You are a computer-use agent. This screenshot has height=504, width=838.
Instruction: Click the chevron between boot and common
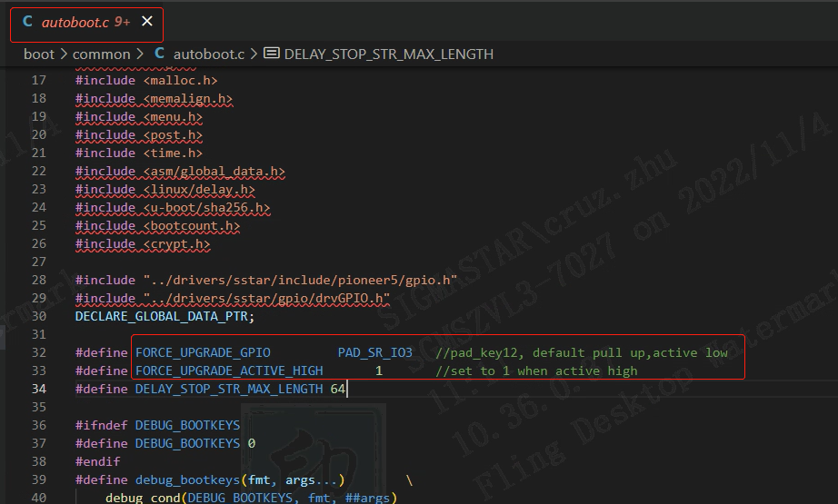click(64, 54)
